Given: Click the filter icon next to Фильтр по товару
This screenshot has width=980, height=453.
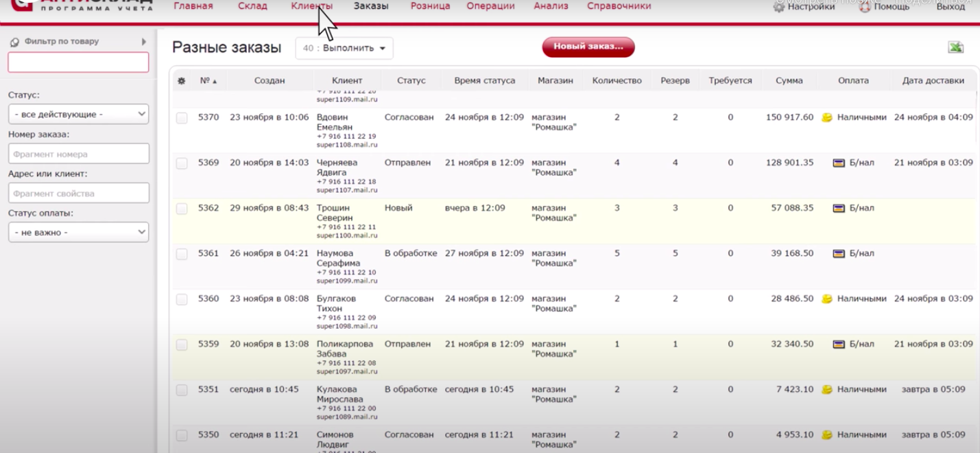Looking at the screenshot, I should pos(14,42).
